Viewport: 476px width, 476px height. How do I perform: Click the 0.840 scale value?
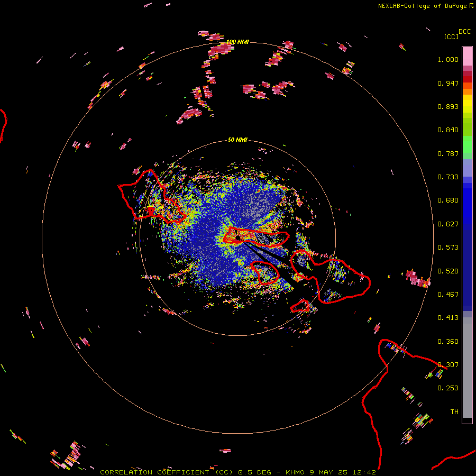pos(448,130)
